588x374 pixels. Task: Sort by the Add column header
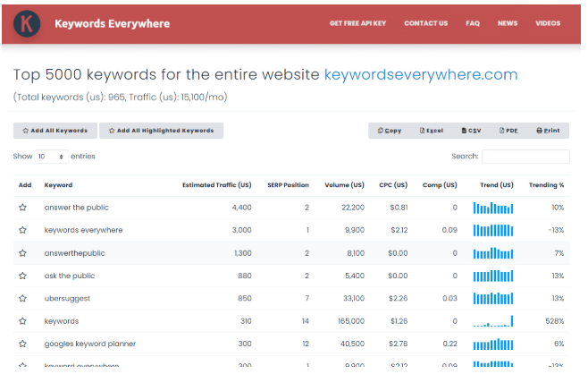[x=25, y=185]
